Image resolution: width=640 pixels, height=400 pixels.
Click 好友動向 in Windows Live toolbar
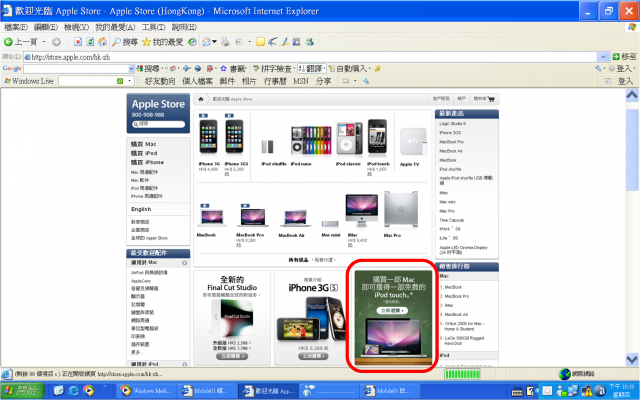[x=160, y=81]
